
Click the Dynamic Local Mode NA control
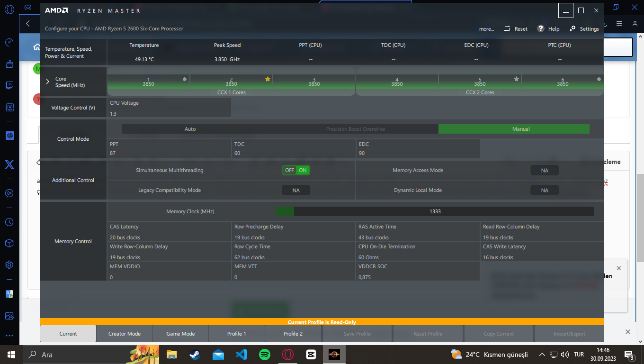pos(545,190)
